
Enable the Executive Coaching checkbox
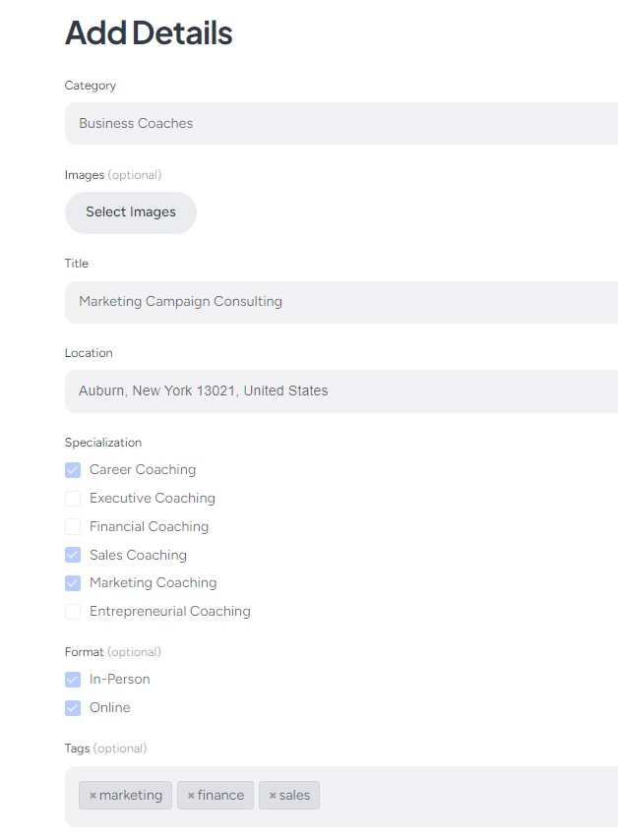point(73,499)
